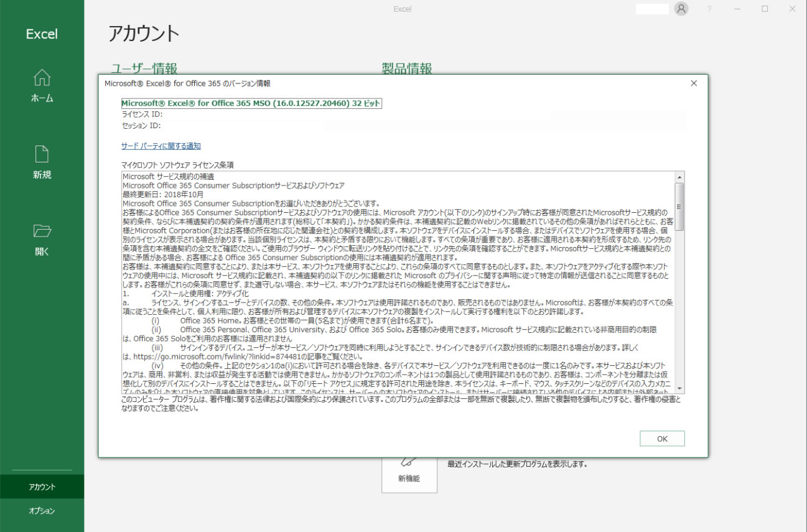
Task: Click scroll up arrow of license text
Action: tap(679, 177)
